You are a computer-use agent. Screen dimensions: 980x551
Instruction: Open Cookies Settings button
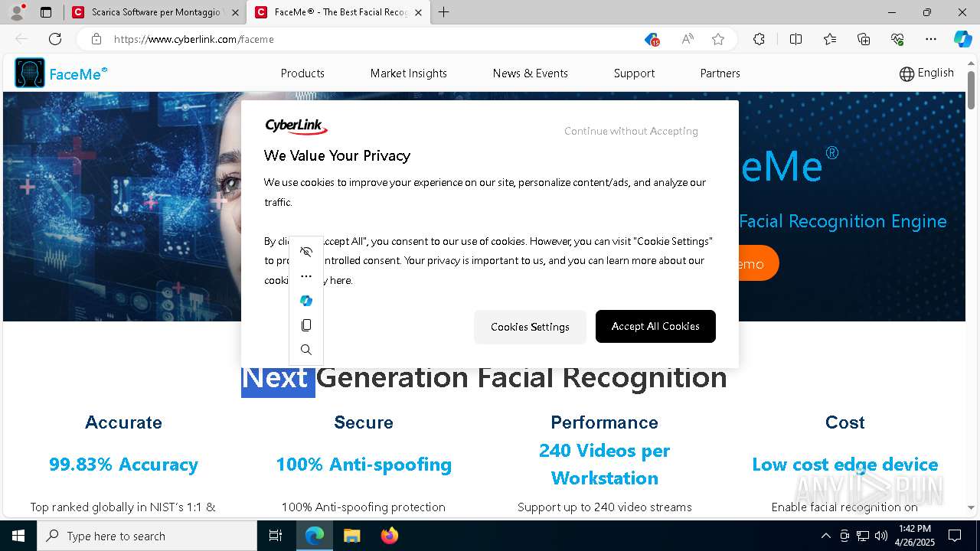[530, 327]
